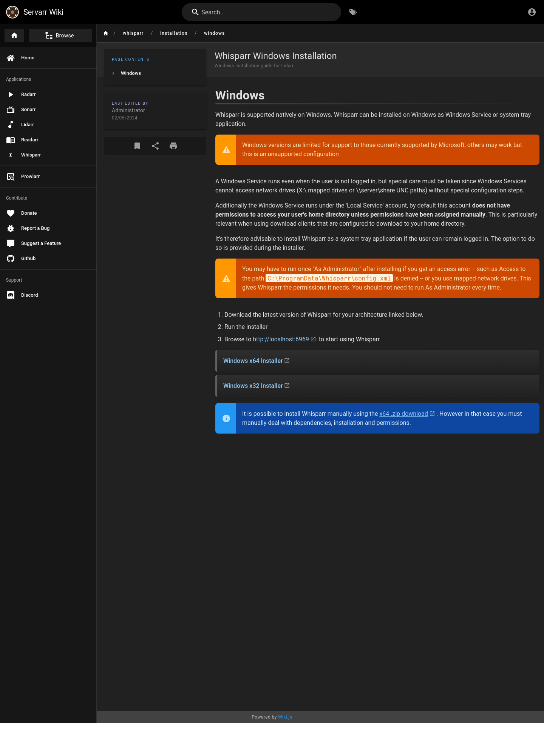Expand the Windows page contents entry
Screen dimensions: 544x756
[155, 73]
